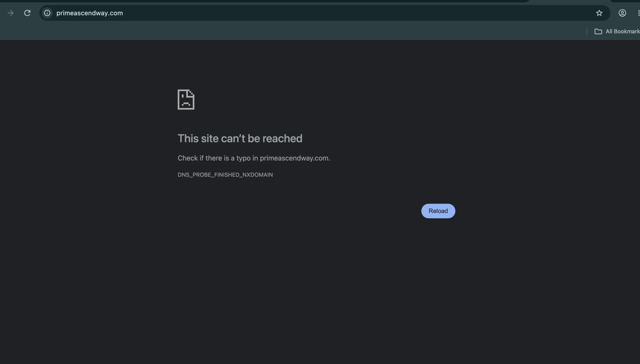The width and height of the screenshot is (640, 364).
Task: Click the forward navigation arrow
Action: (x=10, y=13)
